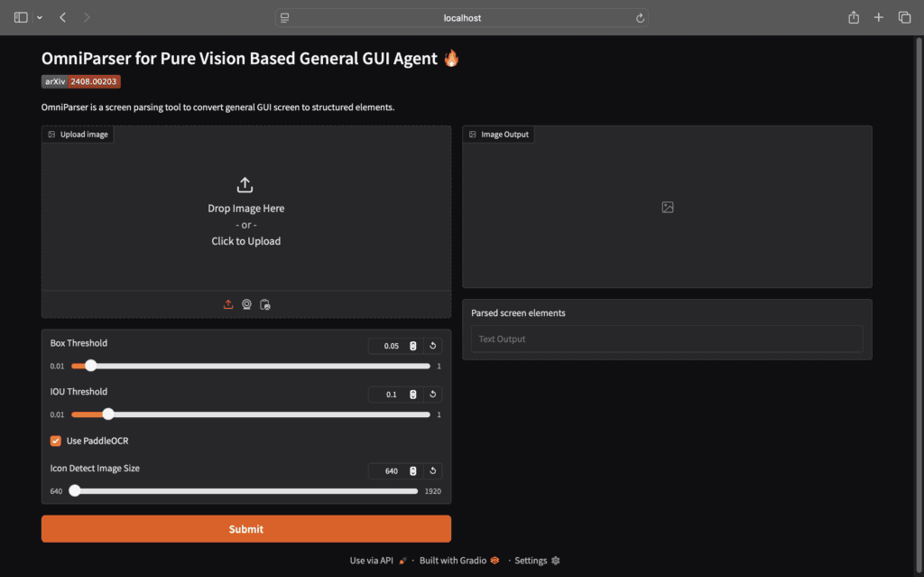Image resolution: width=924 pixels, height=577 pixels.
Task: Click the page reader icon in address bar
Action: [284, 18]
